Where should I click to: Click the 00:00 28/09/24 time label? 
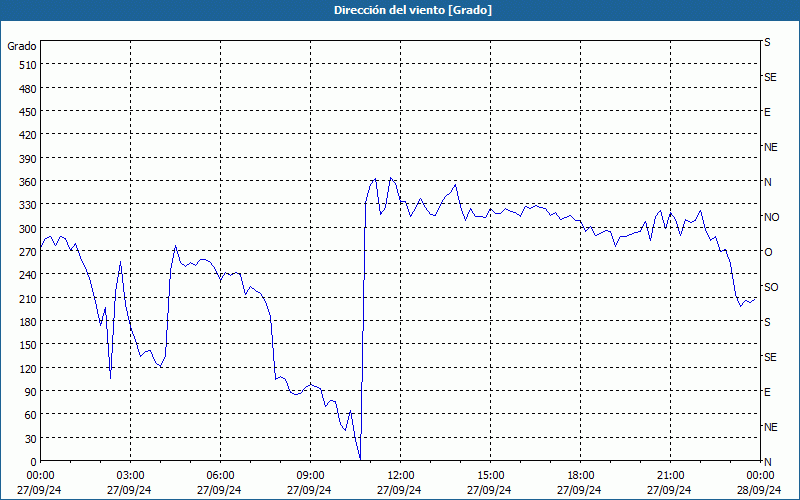pyautogui.click(x=759, y=483)
